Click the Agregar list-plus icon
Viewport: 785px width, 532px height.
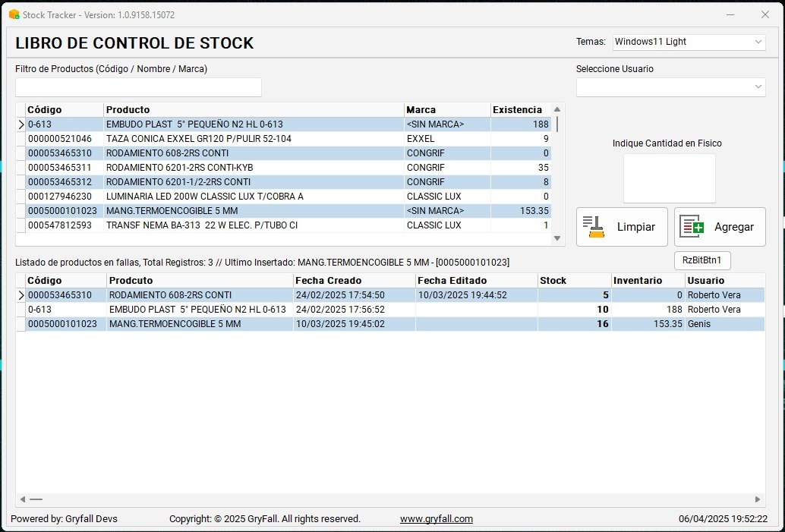[692, 227]
